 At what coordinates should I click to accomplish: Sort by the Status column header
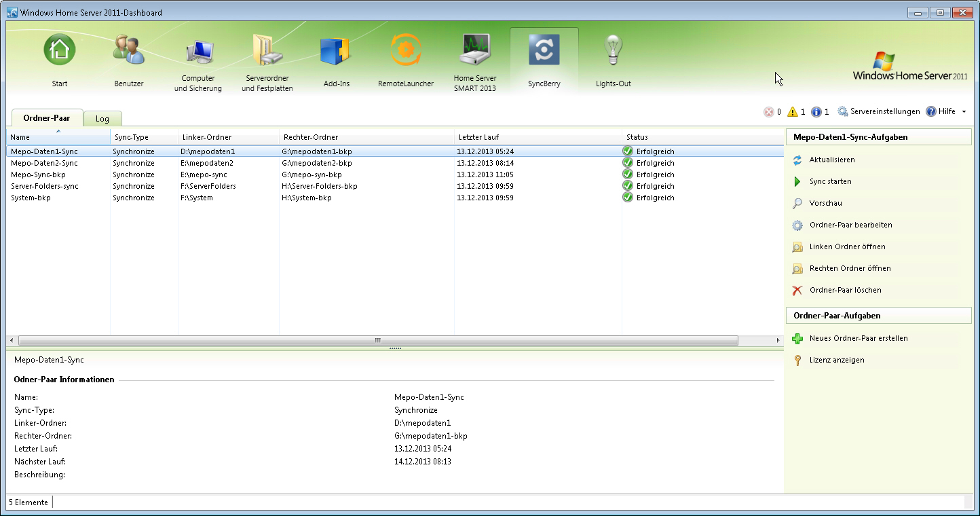[703, 137]
